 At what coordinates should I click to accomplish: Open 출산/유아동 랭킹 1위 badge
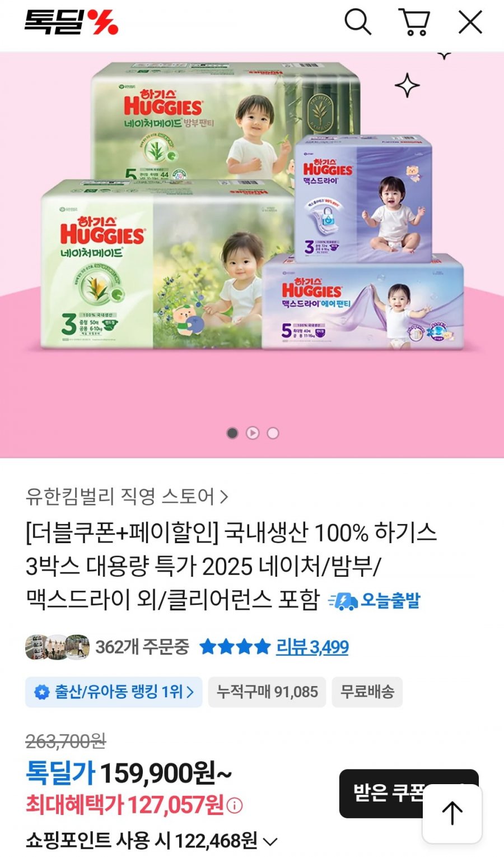pos(114,692)
